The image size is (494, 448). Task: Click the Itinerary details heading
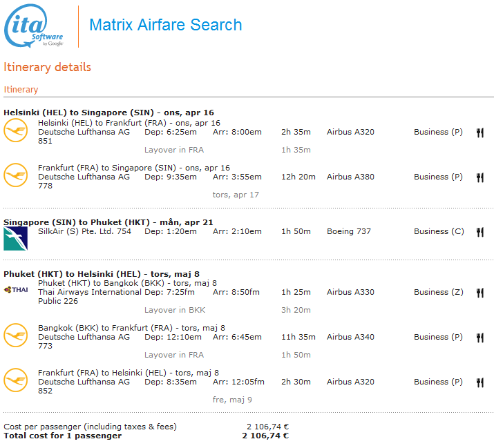[x=48, y=67]
